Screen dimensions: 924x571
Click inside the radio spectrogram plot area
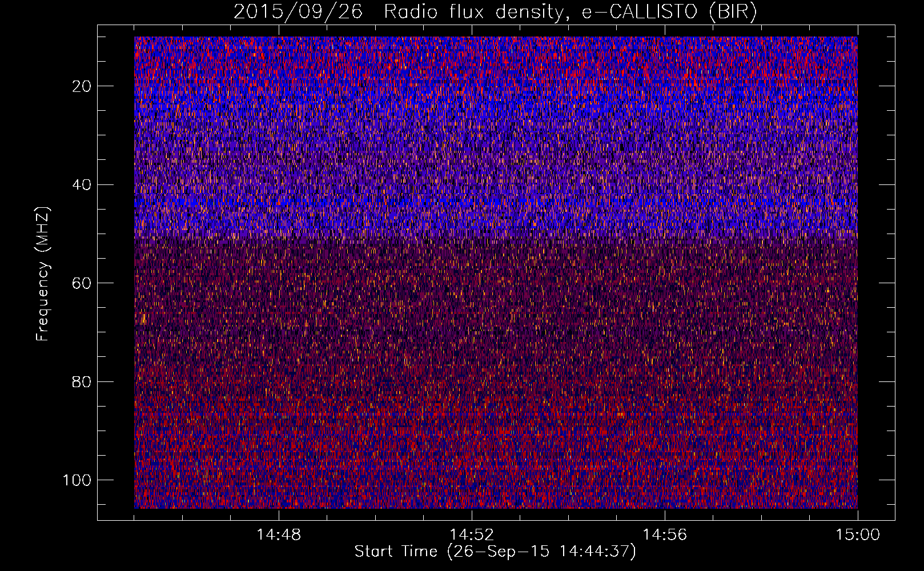496,272
